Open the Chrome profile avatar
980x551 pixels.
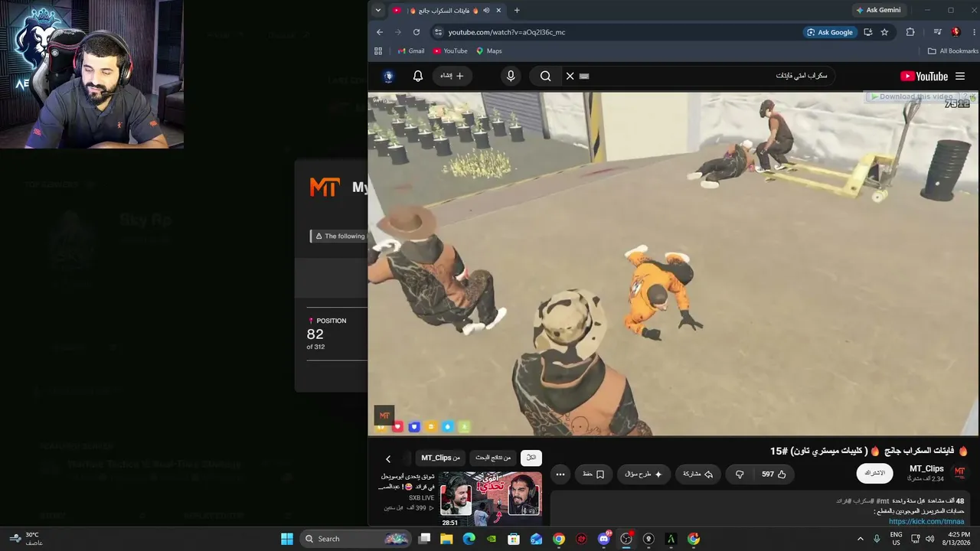coord(955,32)
